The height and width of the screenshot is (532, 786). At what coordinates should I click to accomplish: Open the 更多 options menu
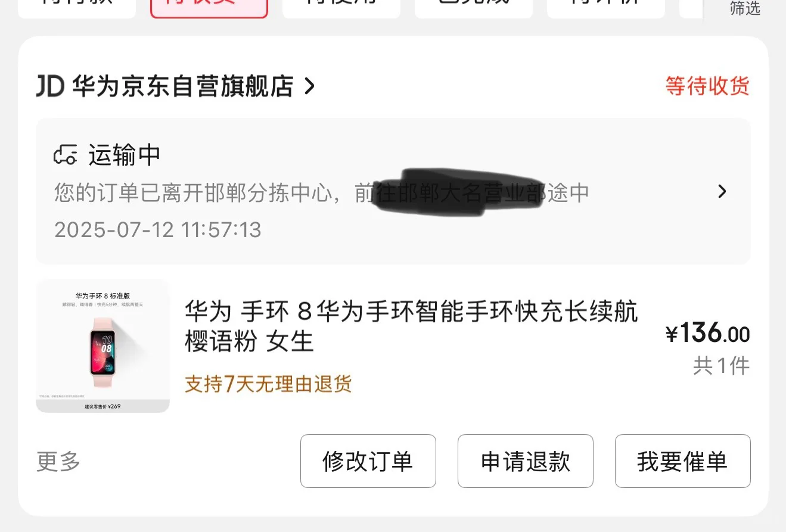pyautogui.click(x=58, y=461)
